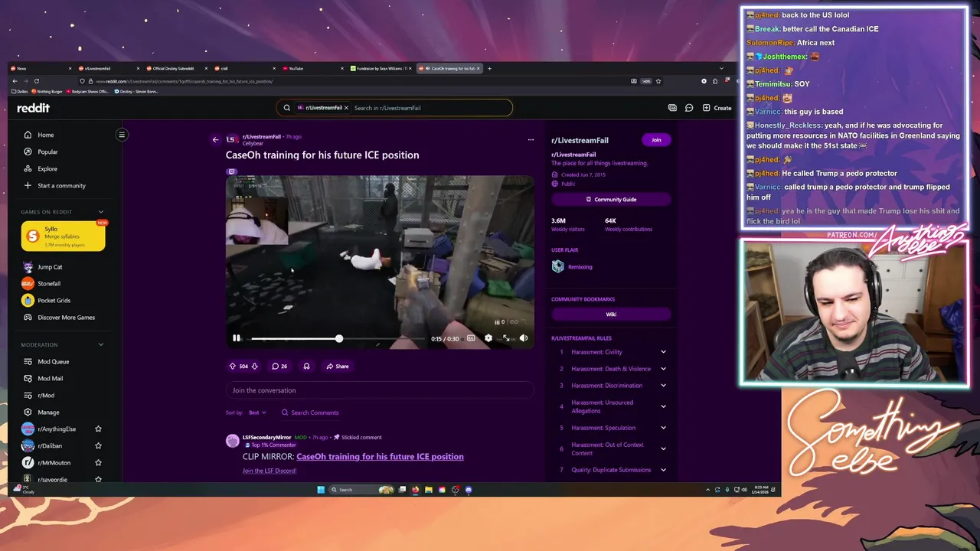Viewport: 980px width, 551px height.
Task: Open the community Wiki bookmark
Action: [x=611, y=314]
